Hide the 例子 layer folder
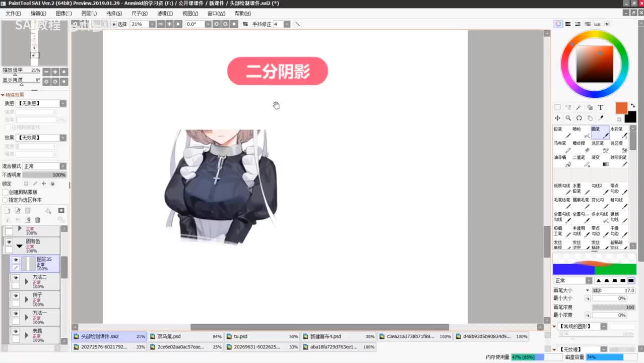Image resolution: width=644 pixels, height=363 pixels. 16,296
